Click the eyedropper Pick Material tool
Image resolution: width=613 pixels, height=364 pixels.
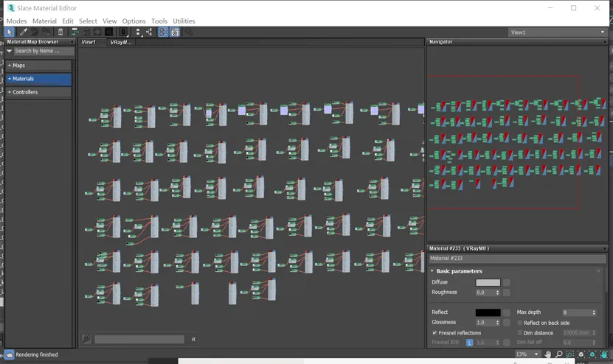23,32
